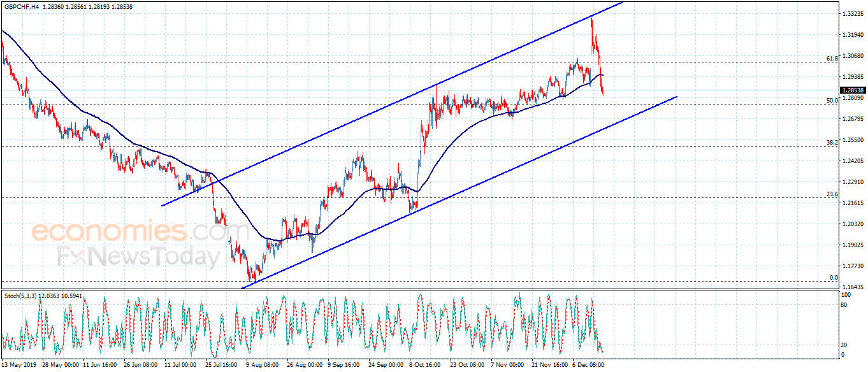Select the 0.0 Fibonacci level label
868x372 pixels.
click(834, 278)
